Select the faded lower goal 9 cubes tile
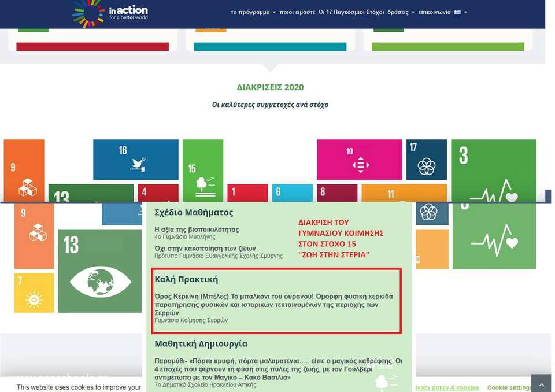The width and height of the screenshot is (555, 392). pos(34,236)
